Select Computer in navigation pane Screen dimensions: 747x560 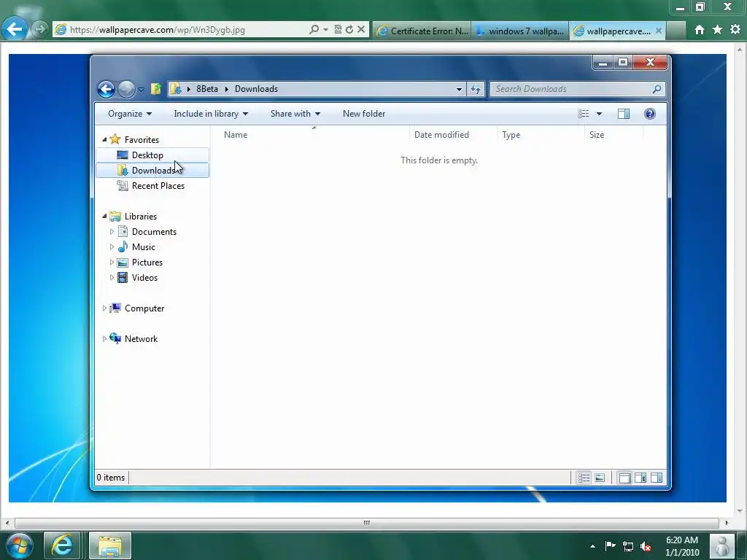(x=144, y=308)
